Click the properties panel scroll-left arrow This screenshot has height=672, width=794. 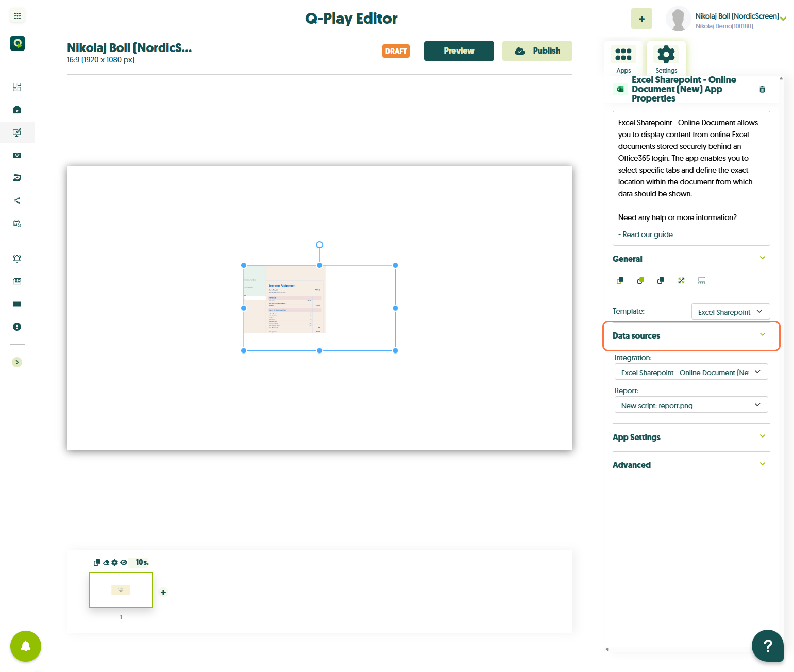pyautogui.click(x=607, y=649)
